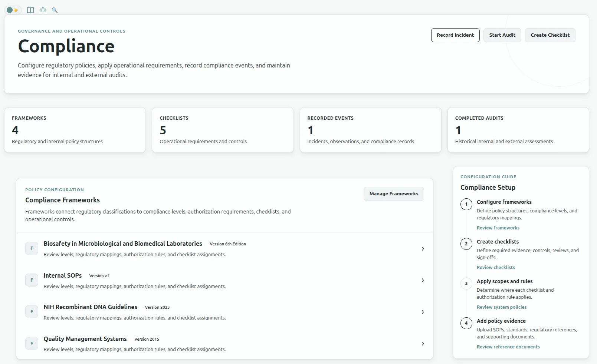The image size is (597, 364).
Task: Click the Create Checklist button
Action: (x=550, y=35)
